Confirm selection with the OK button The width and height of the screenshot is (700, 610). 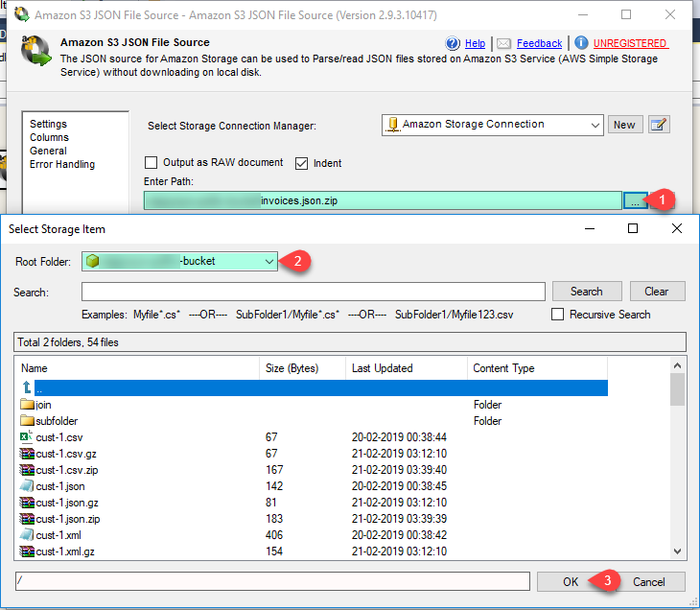point(571,582)
